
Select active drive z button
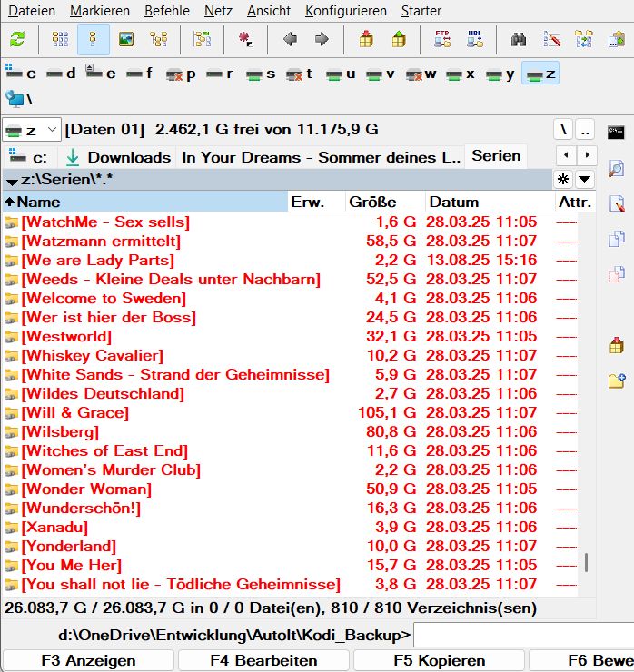(540, 74)
